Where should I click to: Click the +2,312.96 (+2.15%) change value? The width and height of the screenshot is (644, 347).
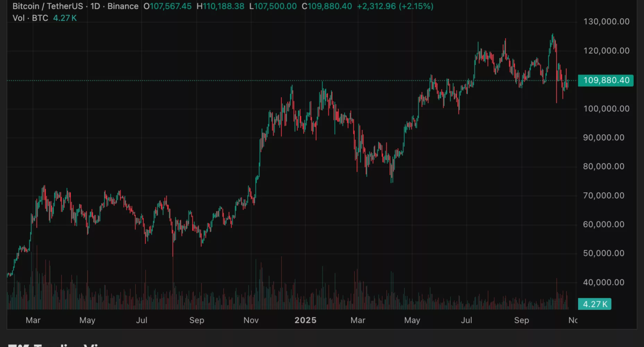pos(395,6)
